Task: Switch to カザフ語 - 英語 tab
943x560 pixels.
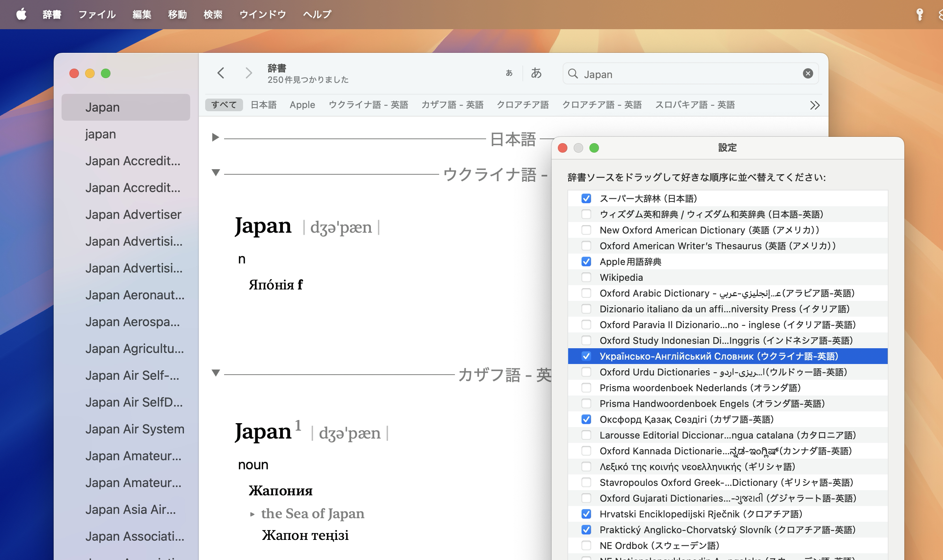Action: point(452,105)
